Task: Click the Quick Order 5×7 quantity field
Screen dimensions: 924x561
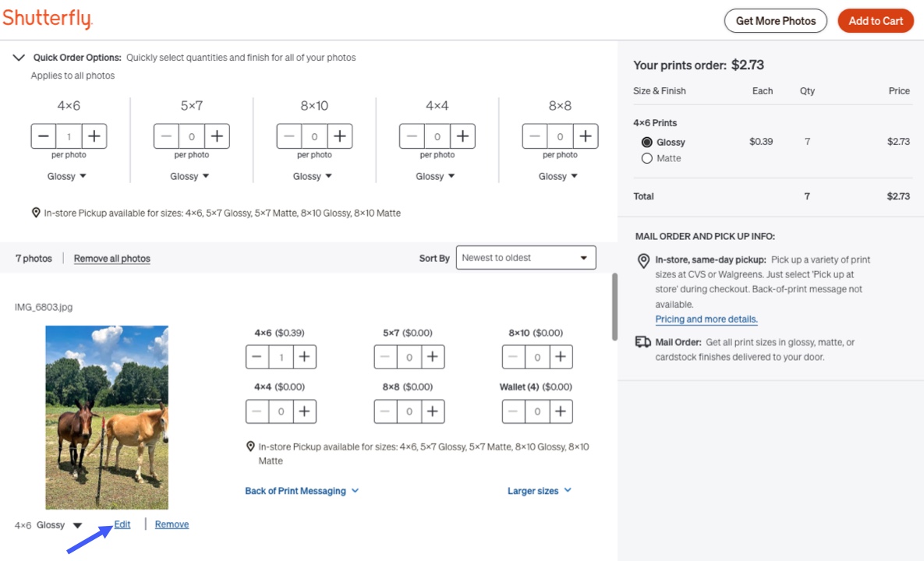Action: [x=192, y=136]
